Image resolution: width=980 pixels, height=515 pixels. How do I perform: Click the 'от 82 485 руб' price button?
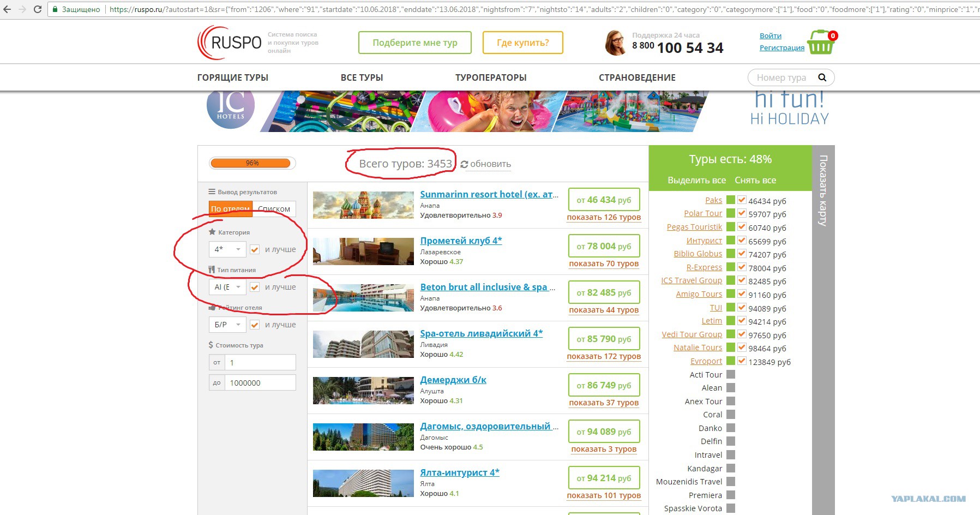tap(604, 293)
